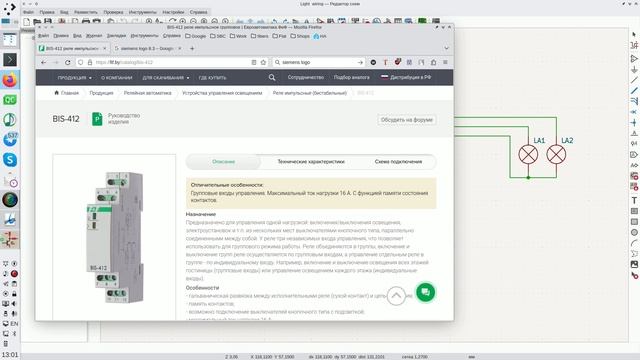Click the ГДЕ КУПИТЬ navbar link
Viewport: 640px width, 360px height.
(x=212, y=77)
